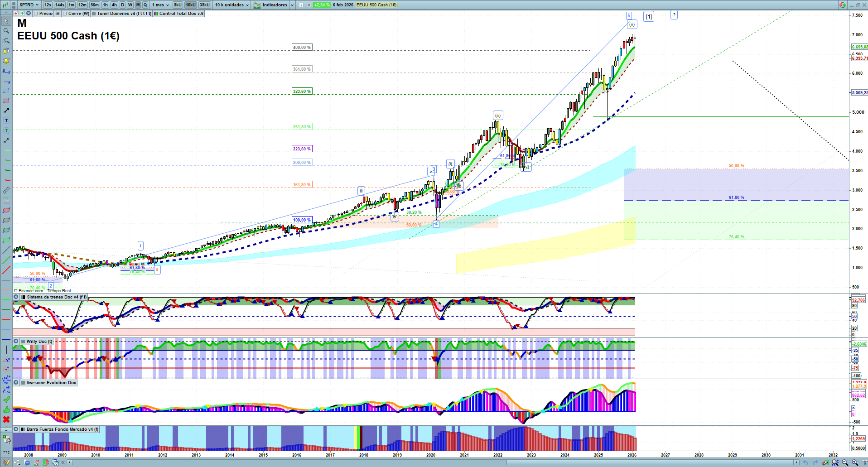
Task: Open the Indicadores chart icon
Action: (257, 5)
